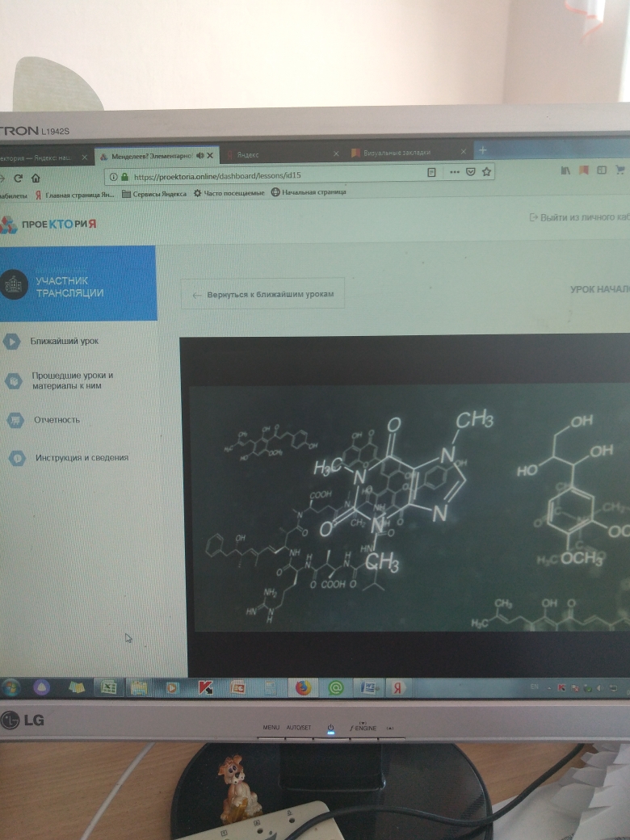630x840 pixels.
Task: Click Вернуться к ближайшим урокам button
Action: (x=263, y=295)
